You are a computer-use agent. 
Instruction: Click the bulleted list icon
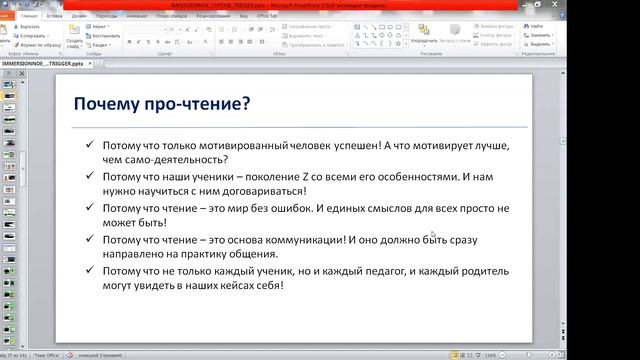point(222,29)
